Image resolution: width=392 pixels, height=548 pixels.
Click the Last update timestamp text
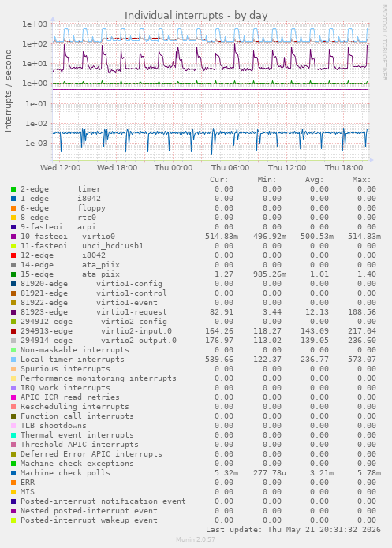[293, 530]
